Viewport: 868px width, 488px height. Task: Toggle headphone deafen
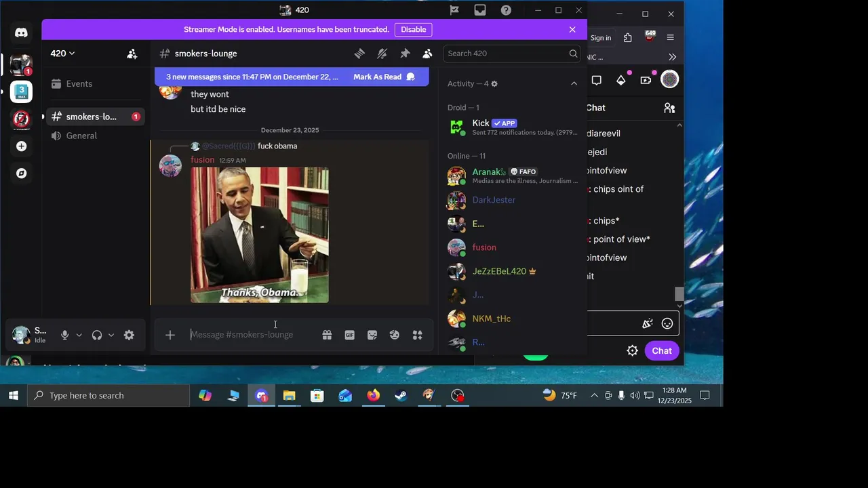(97, 335)
